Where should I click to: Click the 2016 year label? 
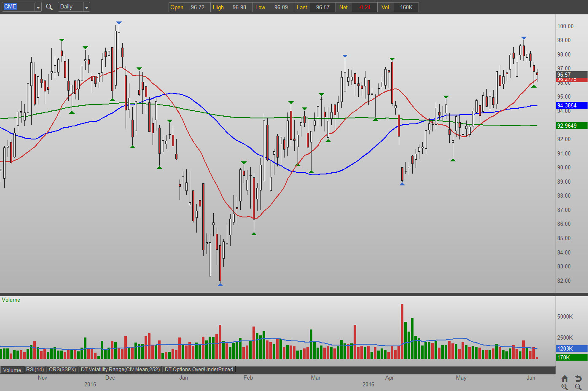[368, 384]
